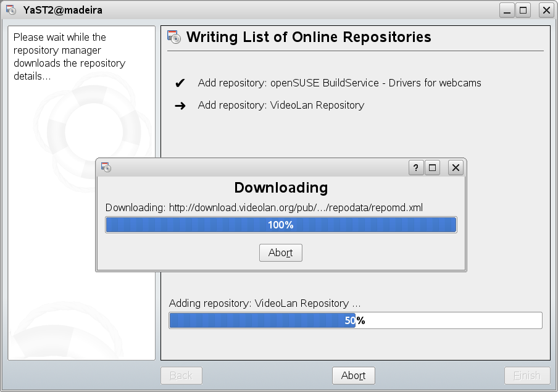The height and width of the screenshot is (392, 558).
Task: Close the Downloading dialog
Action: 456,168
